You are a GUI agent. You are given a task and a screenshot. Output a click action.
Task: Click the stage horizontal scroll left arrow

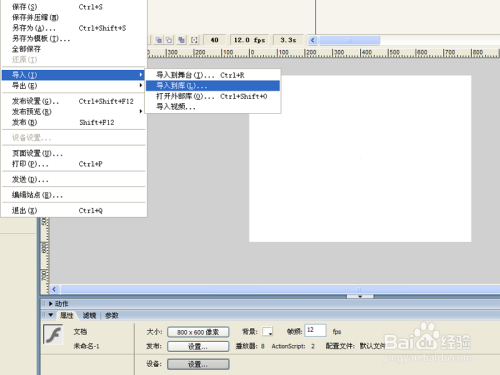click(x=54, y=289)
